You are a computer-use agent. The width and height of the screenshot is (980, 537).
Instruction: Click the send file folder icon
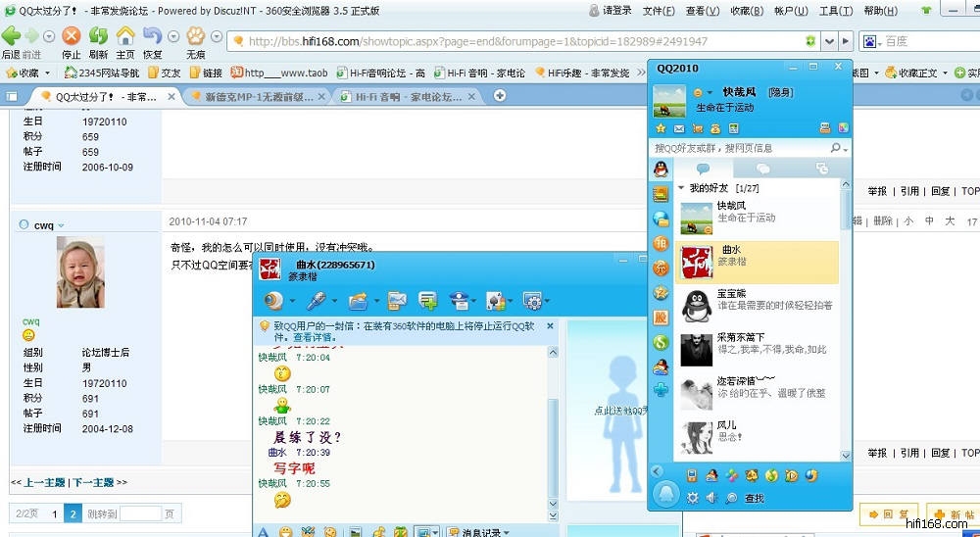[x=358, y=300]
